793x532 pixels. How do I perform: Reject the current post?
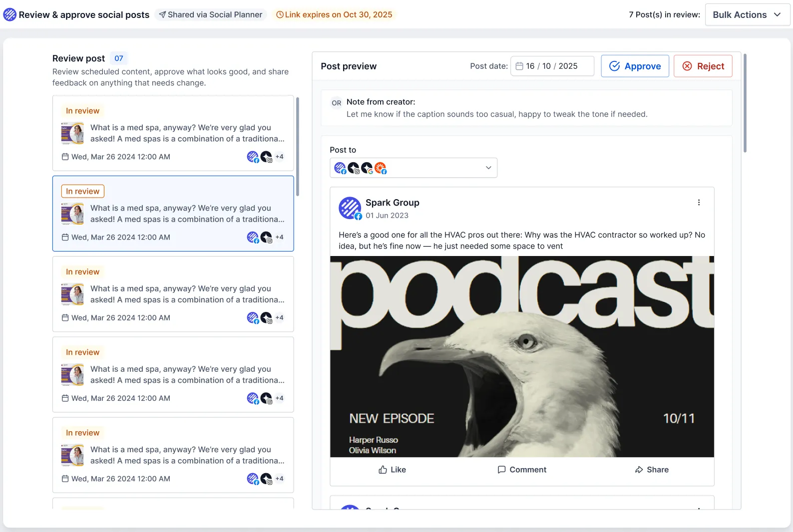tap(703, 66)
